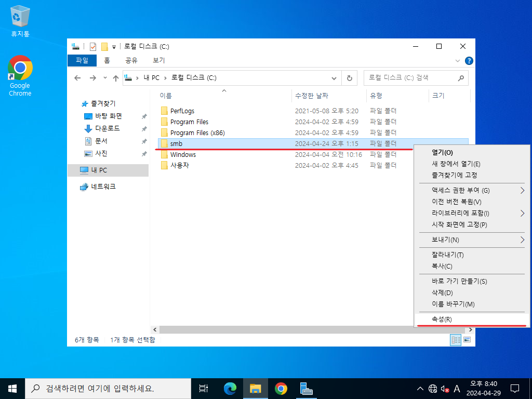Image resolution: width=532 pixels, height=399 pixels.
Task: Expand the 보내기(N) submenu
Action: point(472,240)
